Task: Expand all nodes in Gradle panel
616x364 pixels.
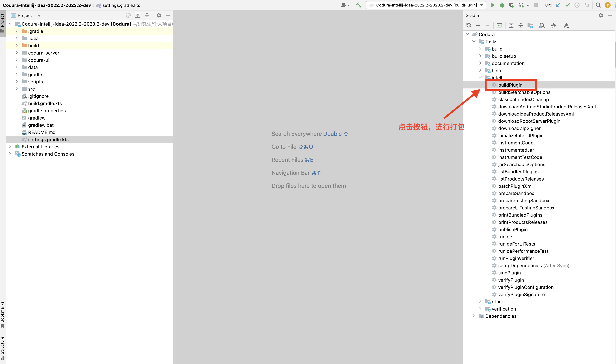Action: tap(511, 25)
